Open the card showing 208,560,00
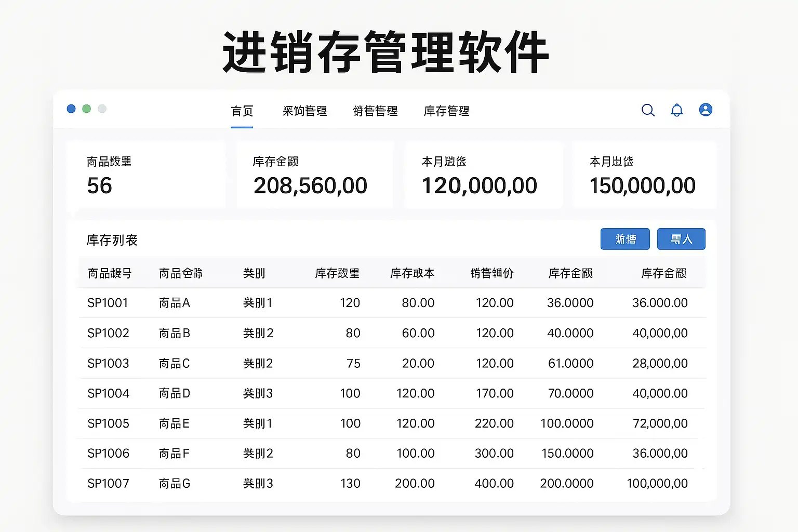This screenshot has height=532, width=798. [x=314, y=175]
